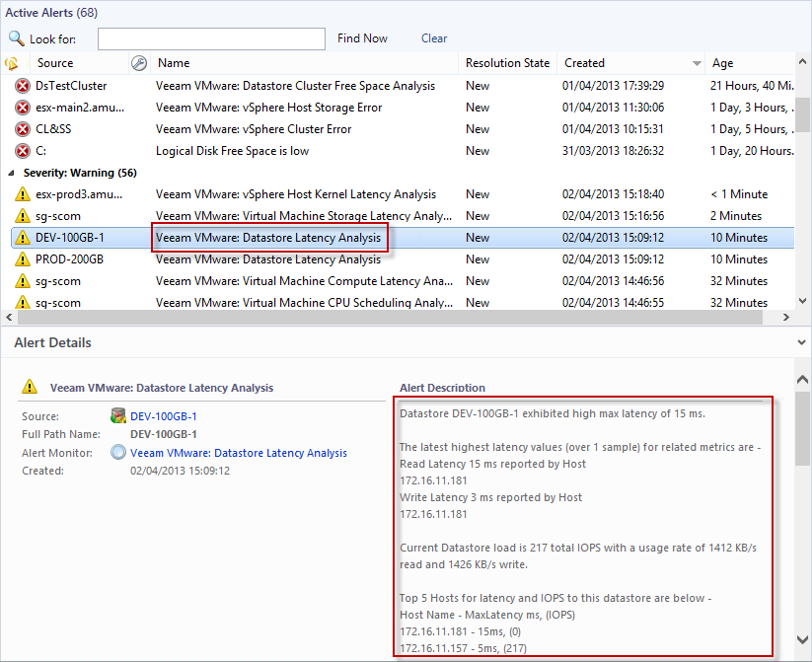Viewport: 812px width, 662px height.
Task: Click the DEV-100GB-1 source cell in list
Action: coord(70,238)
